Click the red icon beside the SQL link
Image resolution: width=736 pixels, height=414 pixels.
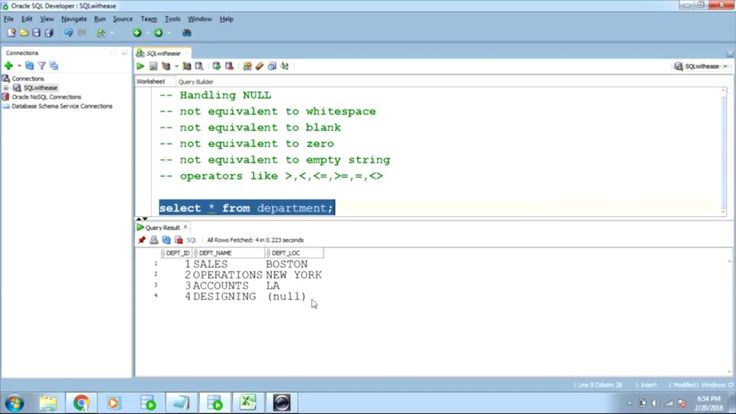[x=178, y=240]
